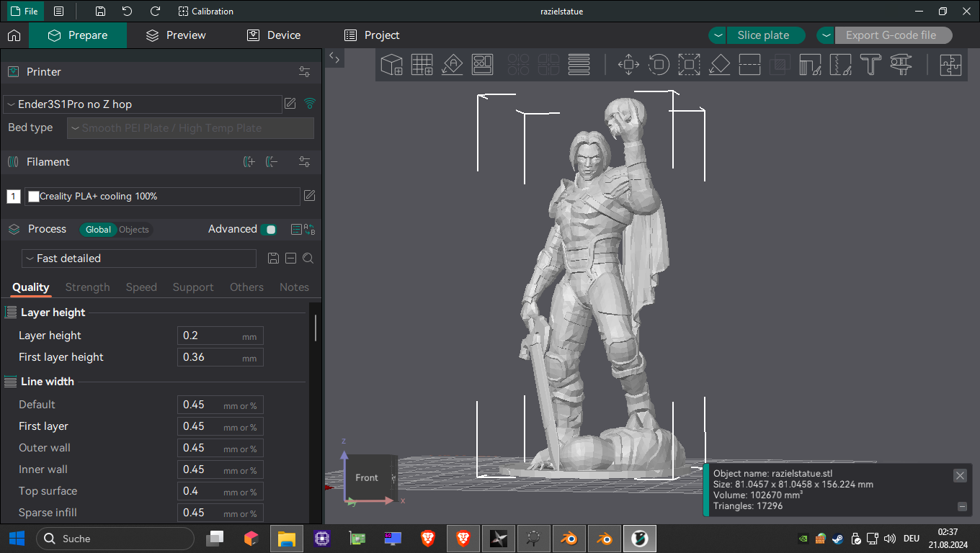Click the Slice plate button

[763, 35]
